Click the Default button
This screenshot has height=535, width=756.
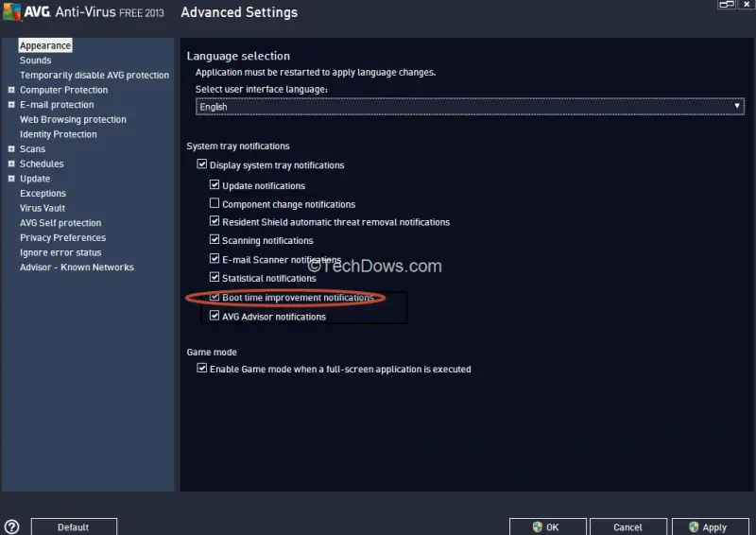pyautogui.click(x=74, y=526)
